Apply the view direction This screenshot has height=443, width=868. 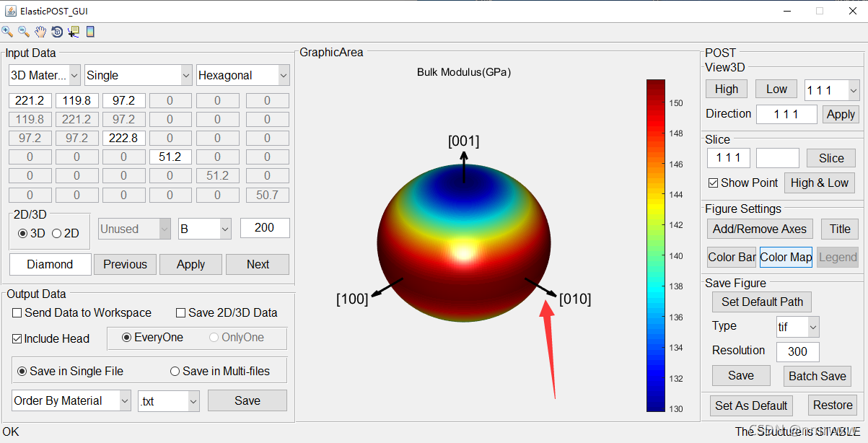tap(841, 114)
